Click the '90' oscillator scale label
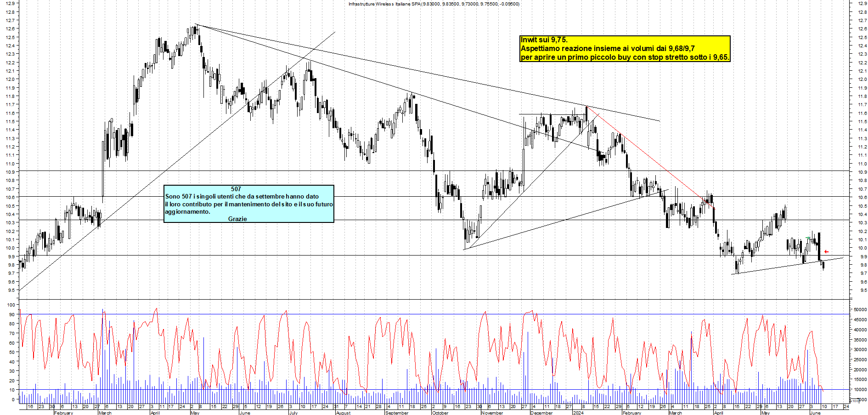 [11, 314]
